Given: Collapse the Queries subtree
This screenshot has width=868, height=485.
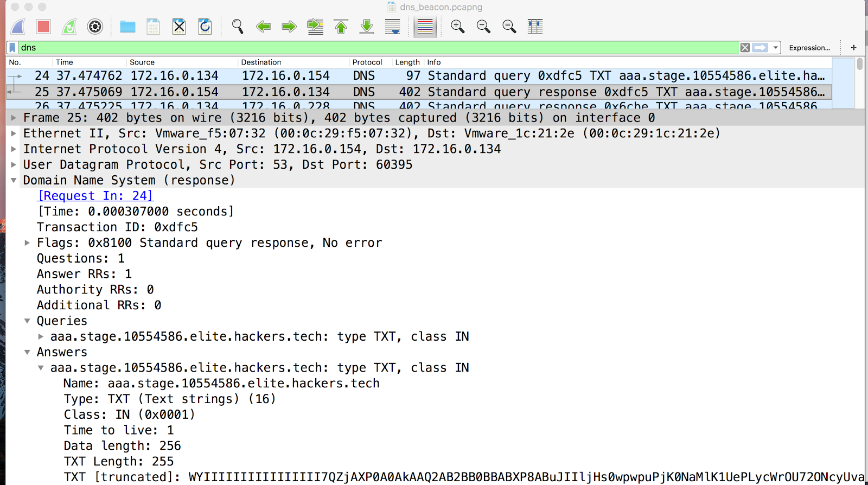Looking at the screenshot, I should [27, 321].
